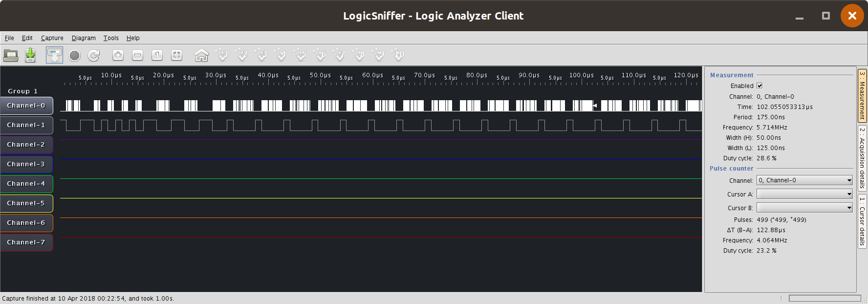
Task: Jump to cursor 8
Action: [359, 55]
